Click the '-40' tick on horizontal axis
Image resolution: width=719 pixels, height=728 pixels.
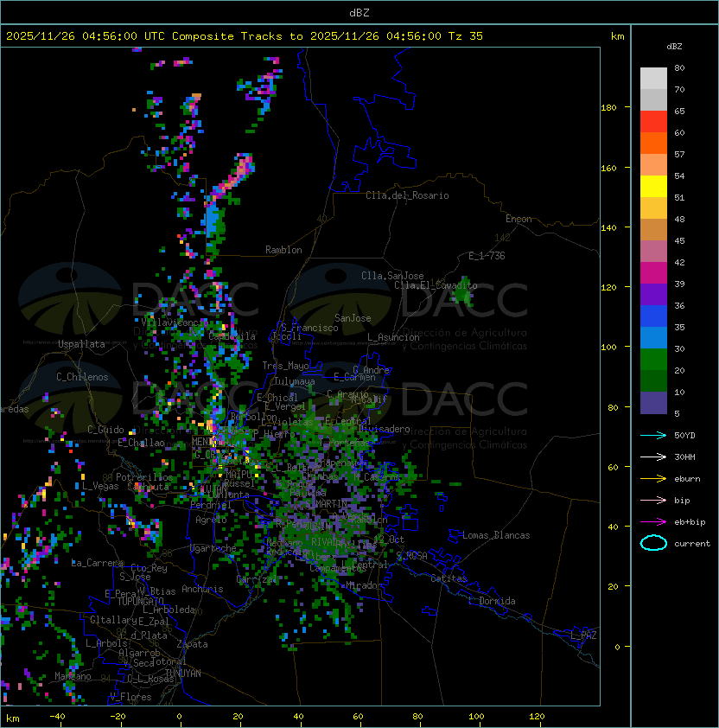(58, 717)
